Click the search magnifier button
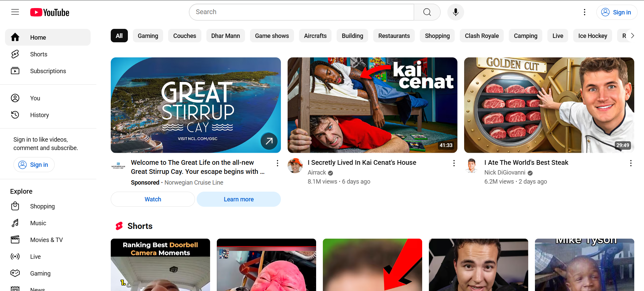 pos(427,12)
